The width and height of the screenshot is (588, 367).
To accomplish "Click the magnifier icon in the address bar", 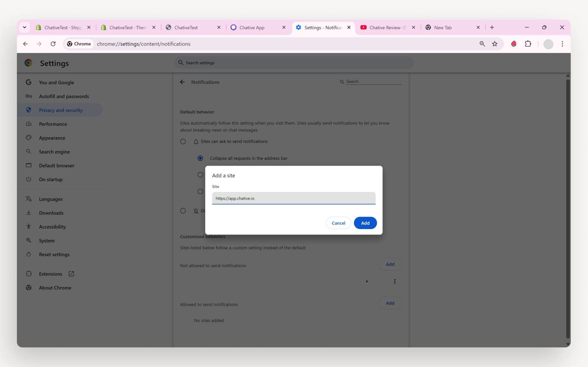I will [x=482, y=44].
